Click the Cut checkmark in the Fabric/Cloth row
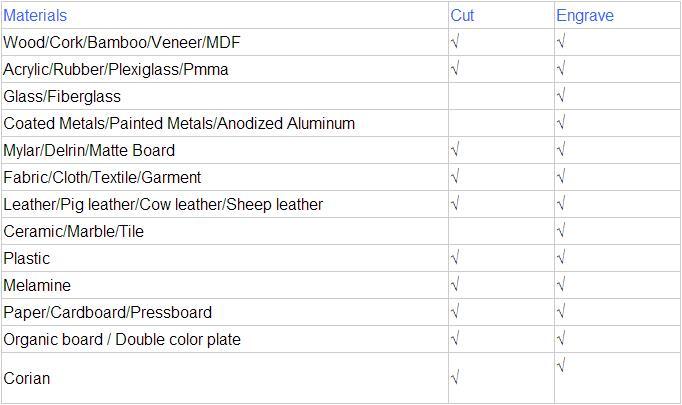Viewport: 682px width, 405px height. 456,177
